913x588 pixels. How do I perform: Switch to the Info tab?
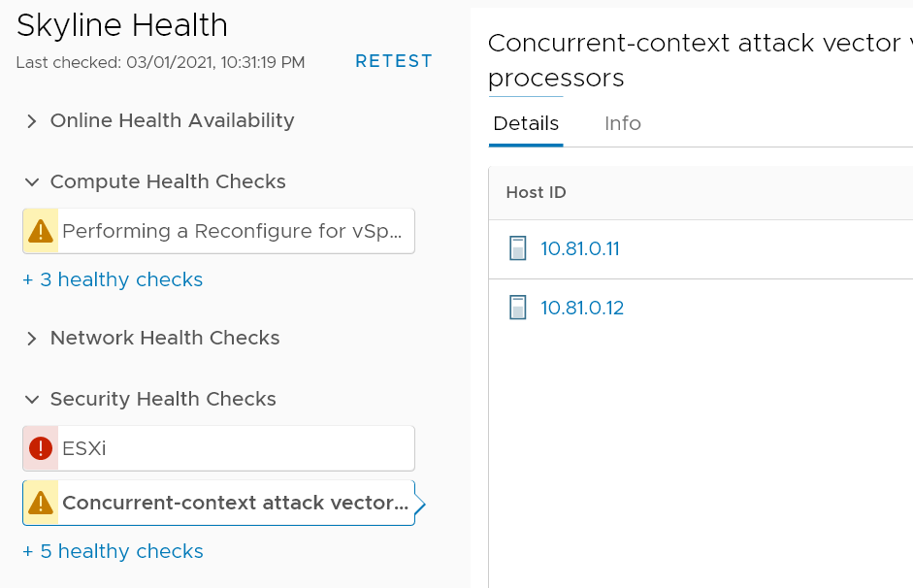point(623,123)
